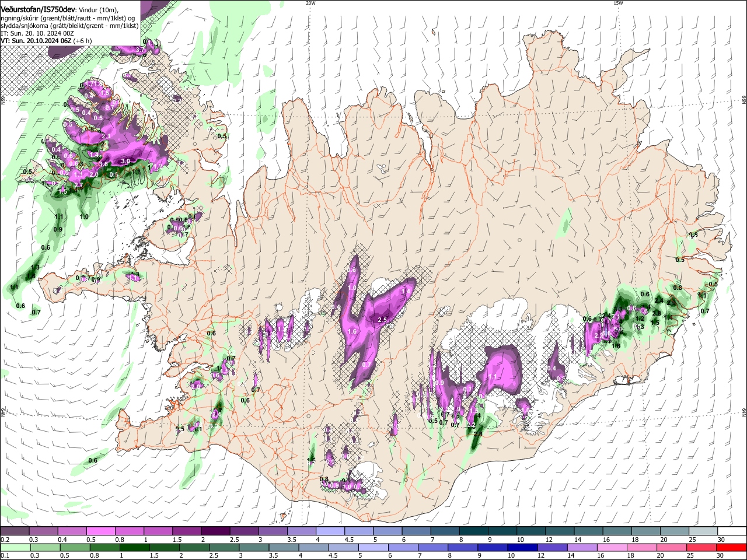Click the lower legend swatch between 0.5 and 0.8
This screenshot has width=747, height=560.
click(x=75, y=547)
